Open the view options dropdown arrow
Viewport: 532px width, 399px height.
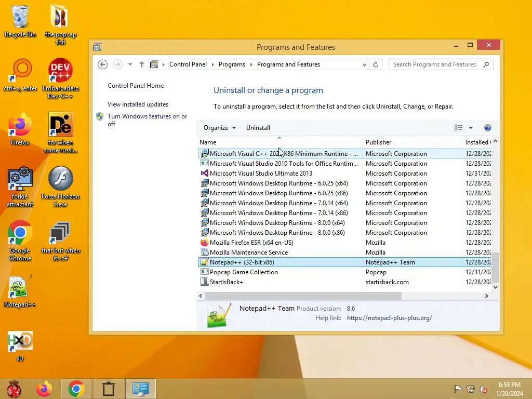pyautogui.click(x=471, y=128)
